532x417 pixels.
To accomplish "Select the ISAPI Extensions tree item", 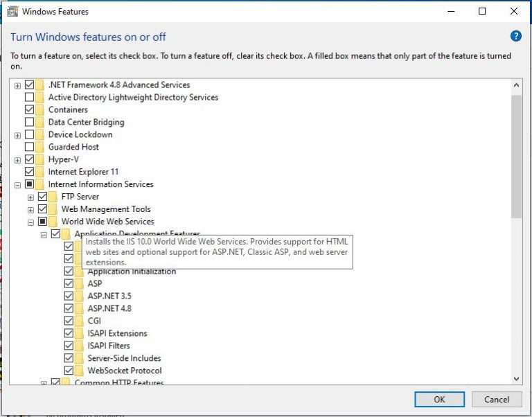I will (x=117, y=333).
